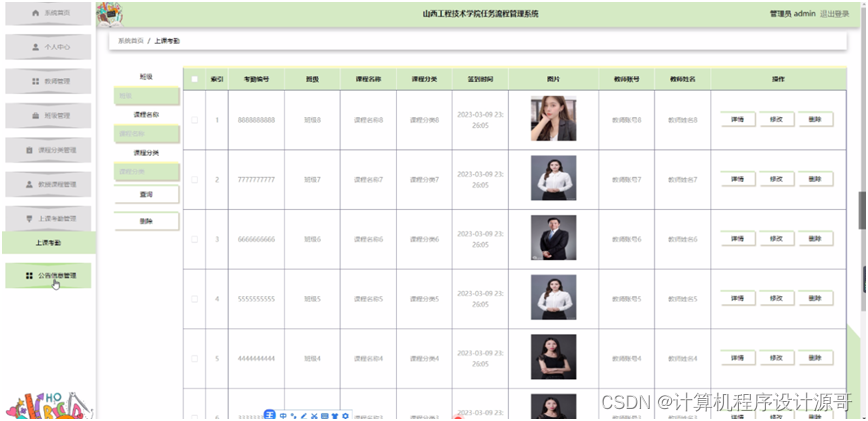Image resolution: width=868 pixels, height=421 pixels.
Task: Click the hexagon settings icon in the IME bar
Action: click(x=345, y=415)
